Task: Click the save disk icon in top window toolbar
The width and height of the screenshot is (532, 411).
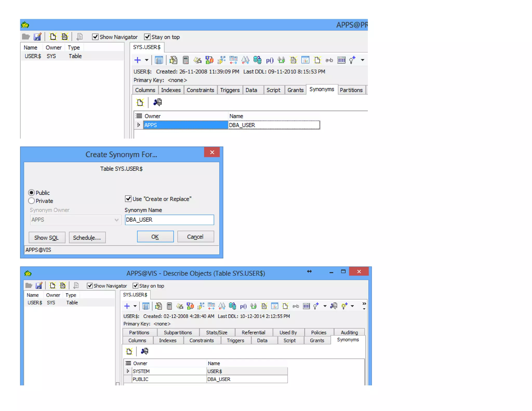Action: point(38,37)
